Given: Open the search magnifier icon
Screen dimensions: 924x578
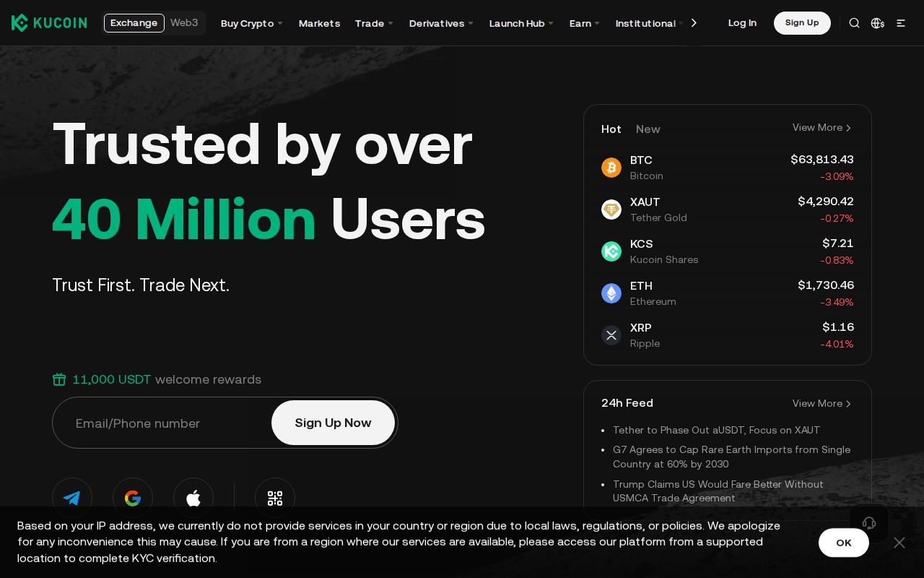Looking at the screenshot, I should 854,23.
